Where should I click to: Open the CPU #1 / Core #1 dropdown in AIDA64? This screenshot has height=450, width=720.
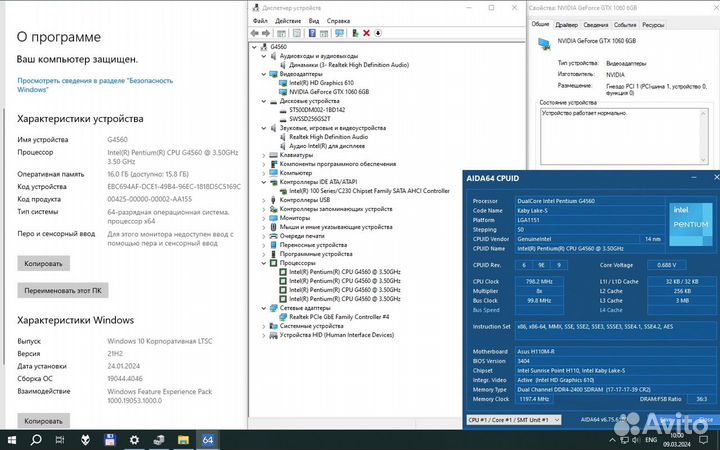tap(514, 420)
